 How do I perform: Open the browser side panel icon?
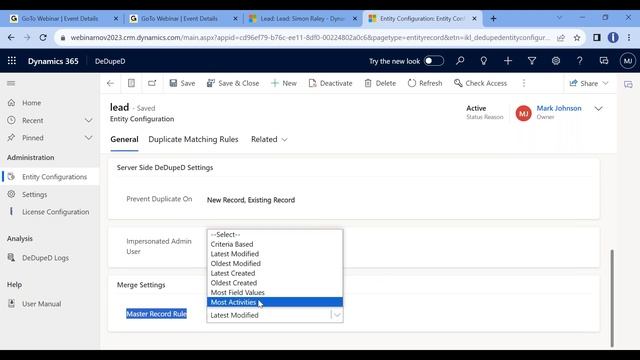coord(597,38)
